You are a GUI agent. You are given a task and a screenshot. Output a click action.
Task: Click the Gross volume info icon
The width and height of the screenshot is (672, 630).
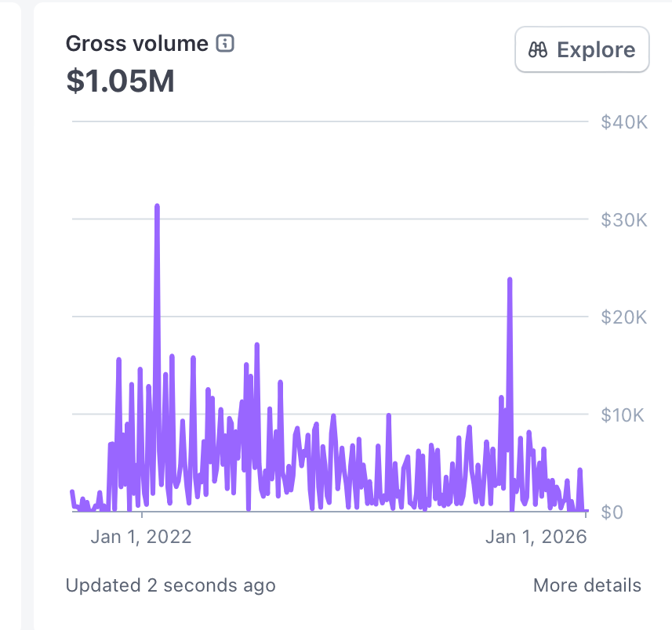[x=225, y=45]
